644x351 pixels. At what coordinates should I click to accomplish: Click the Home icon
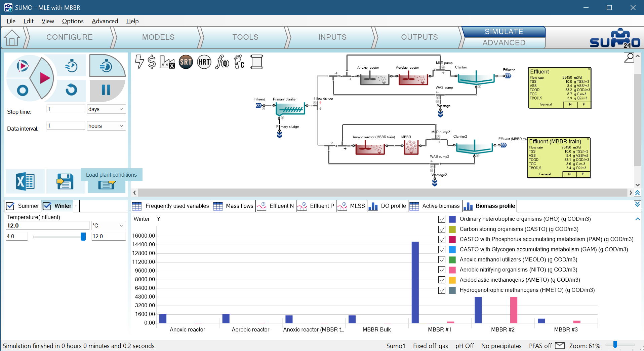click(12, 38)
